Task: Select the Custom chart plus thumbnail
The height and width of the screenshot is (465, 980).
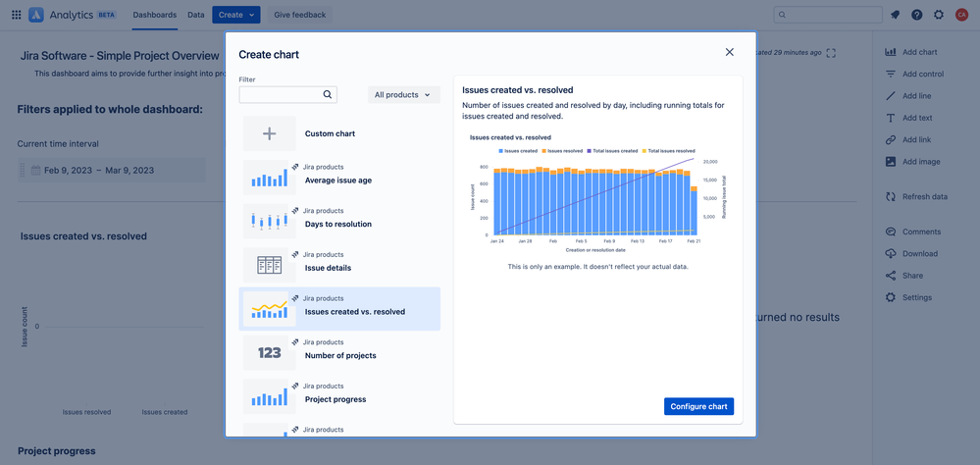Action: (x=270, y=133)
